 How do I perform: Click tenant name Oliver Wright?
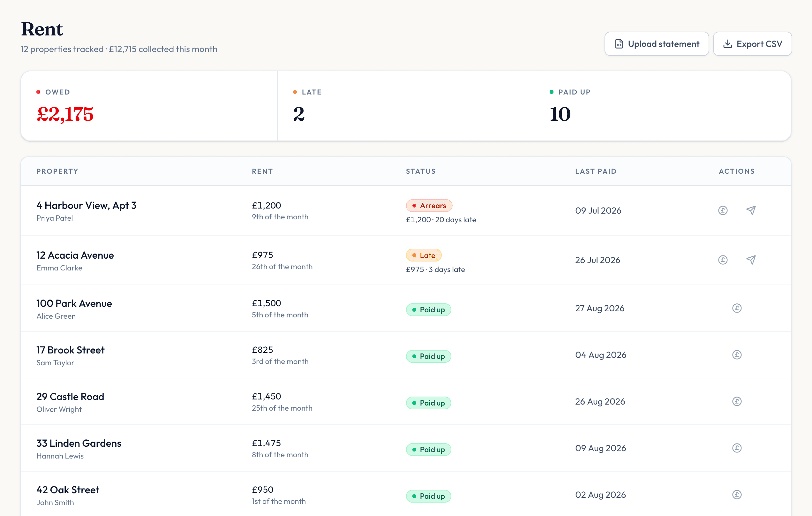click(59, 409)
